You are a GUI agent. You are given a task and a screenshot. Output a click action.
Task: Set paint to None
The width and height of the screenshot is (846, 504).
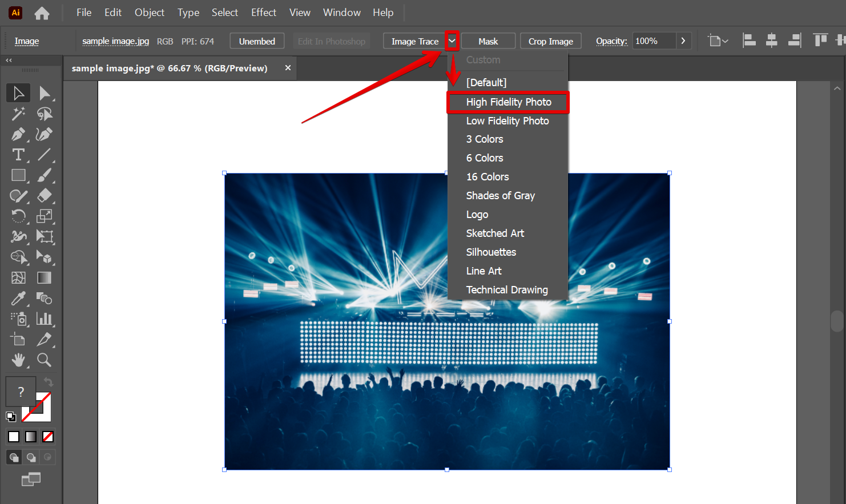pos(49,437)
